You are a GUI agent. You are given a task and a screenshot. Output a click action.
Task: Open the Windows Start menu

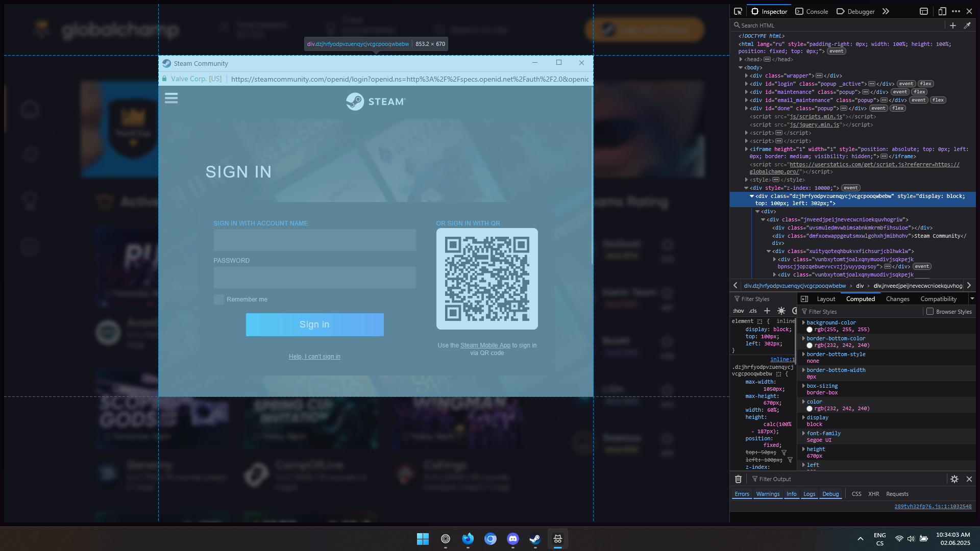click(x=423, y=539)
